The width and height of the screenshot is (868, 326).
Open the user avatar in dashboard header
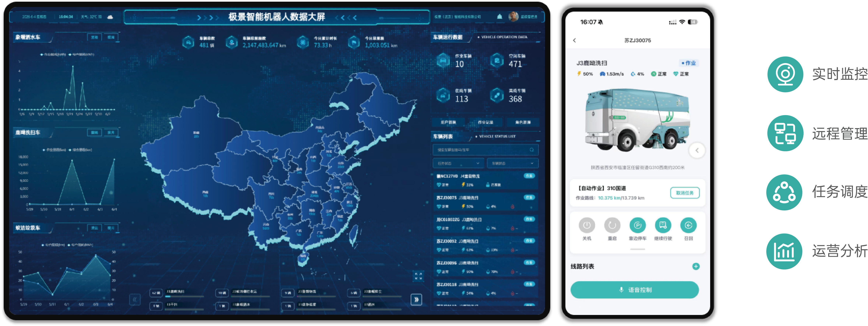[x=513, y=16]
